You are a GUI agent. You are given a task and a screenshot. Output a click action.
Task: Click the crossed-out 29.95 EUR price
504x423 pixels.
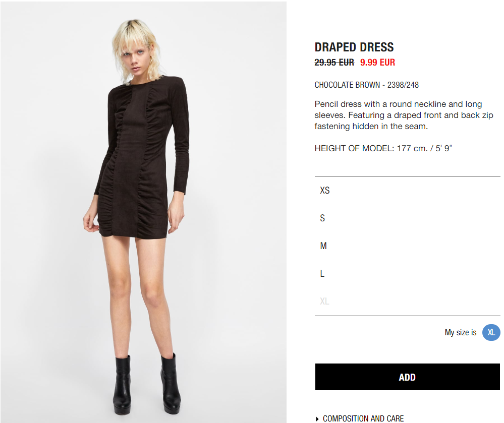click(334, 63)
